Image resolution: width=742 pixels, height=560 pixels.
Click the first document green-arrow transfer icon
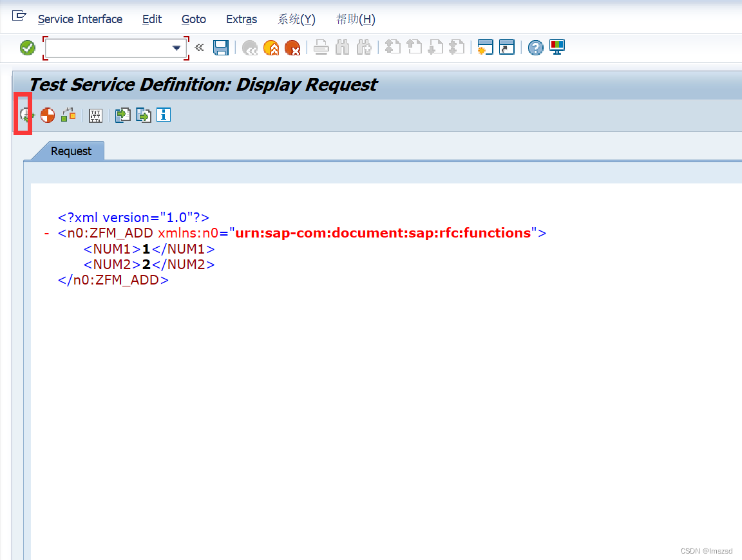point(122,115)
